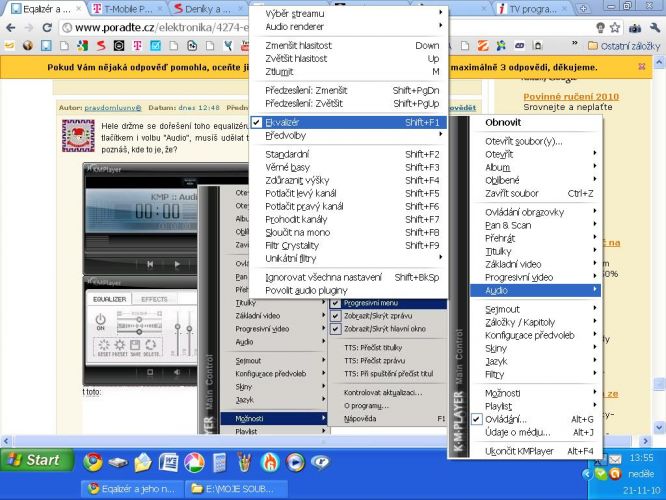
Task: Click the page vertical scrollbar down arrow
Action: (x=659, y=427)
